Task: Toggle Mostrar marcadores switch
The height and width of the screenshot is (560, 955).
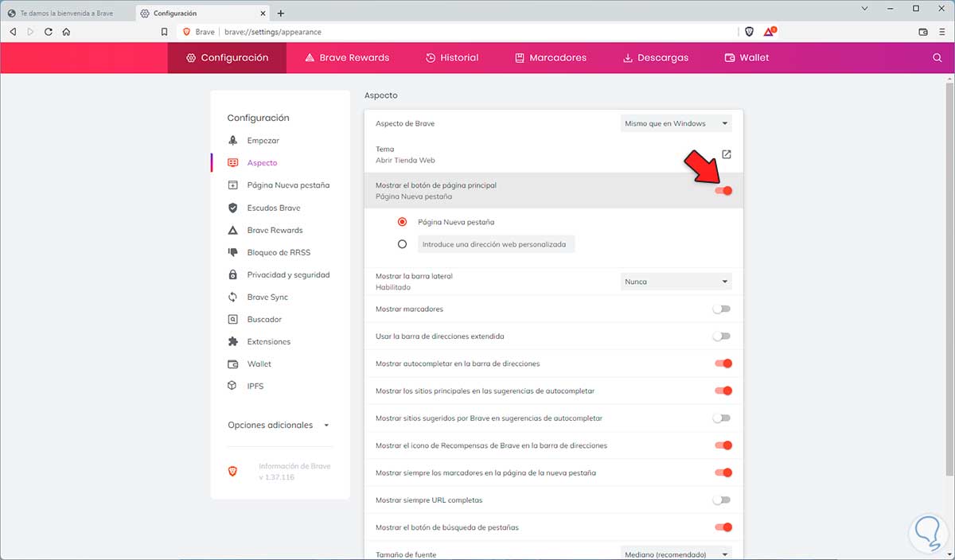Action: tap(722, 309)
